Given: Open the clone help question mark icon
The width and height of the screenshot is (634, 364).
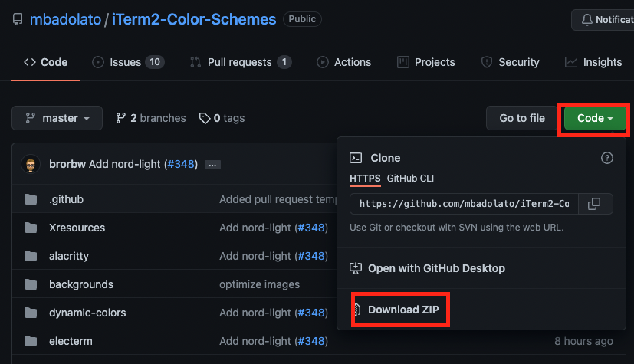Looking at the screenshot, I should [607, 158].
